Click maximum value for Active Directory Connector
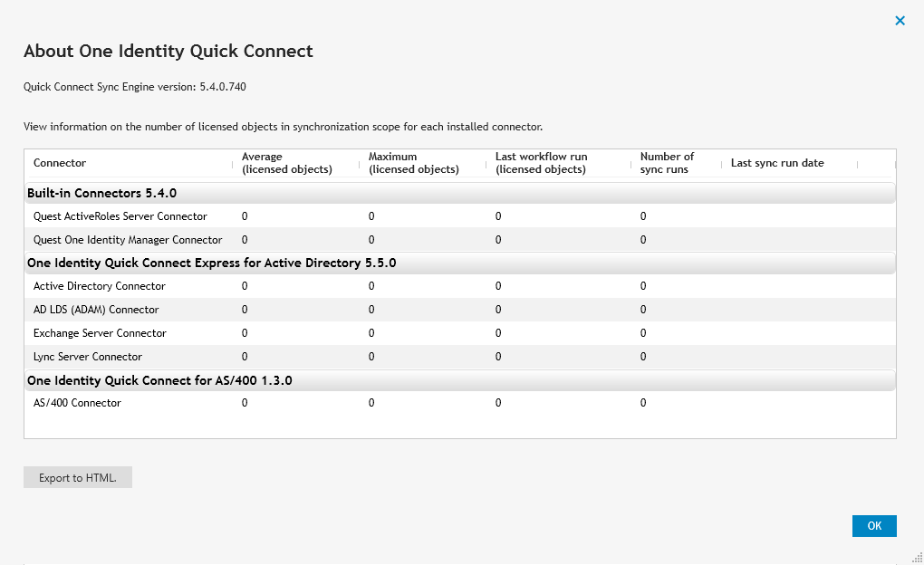 point(371,286)
